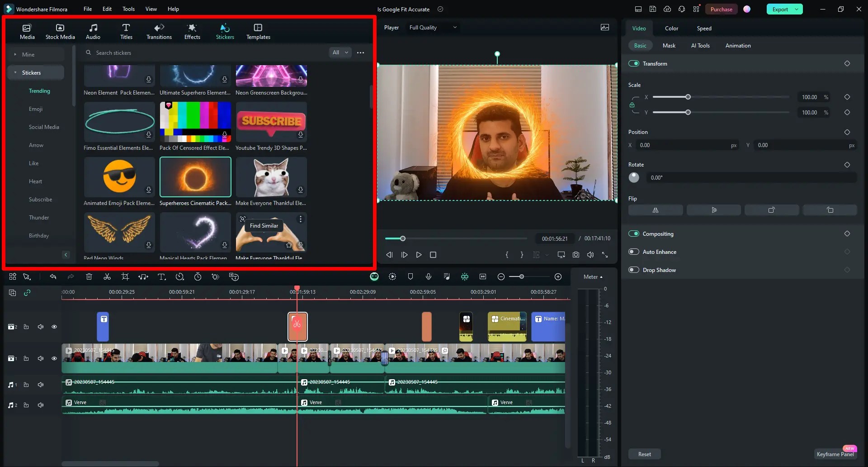Image resolution: width=868 pixels, height=467 pixels.
Task: Select the Add Text tool in the toolbar
Action: point(162,276)
